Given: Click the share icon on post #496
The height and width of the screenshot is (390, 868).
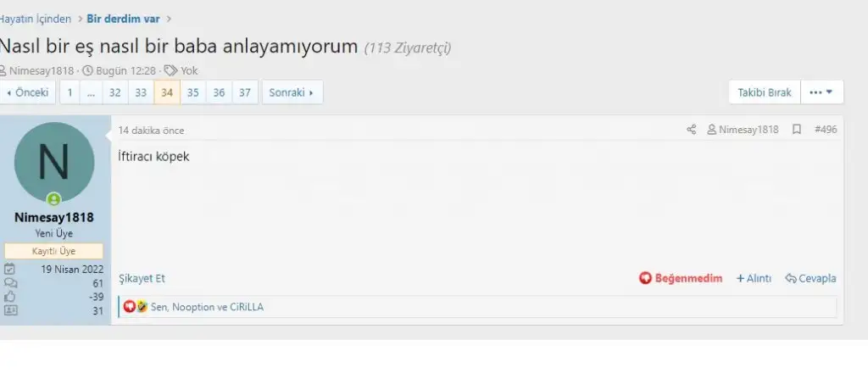Looking at the screenshot, I should point(691,130).
